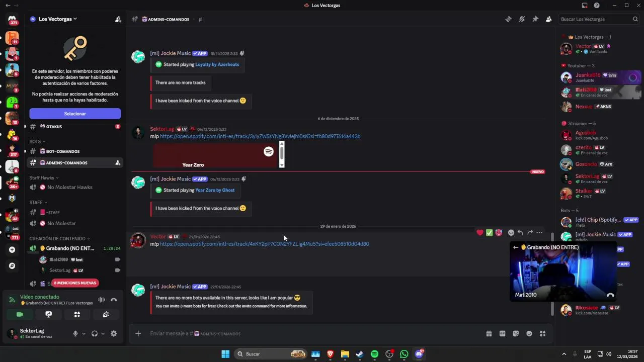Open user settings gear icon
Viewport: 644px width, 362px height.
tap(114, 333)
